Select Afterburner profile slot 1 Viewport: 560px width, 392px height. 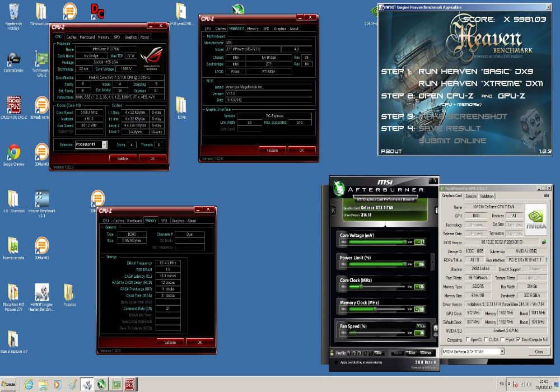tap(349, 353)
